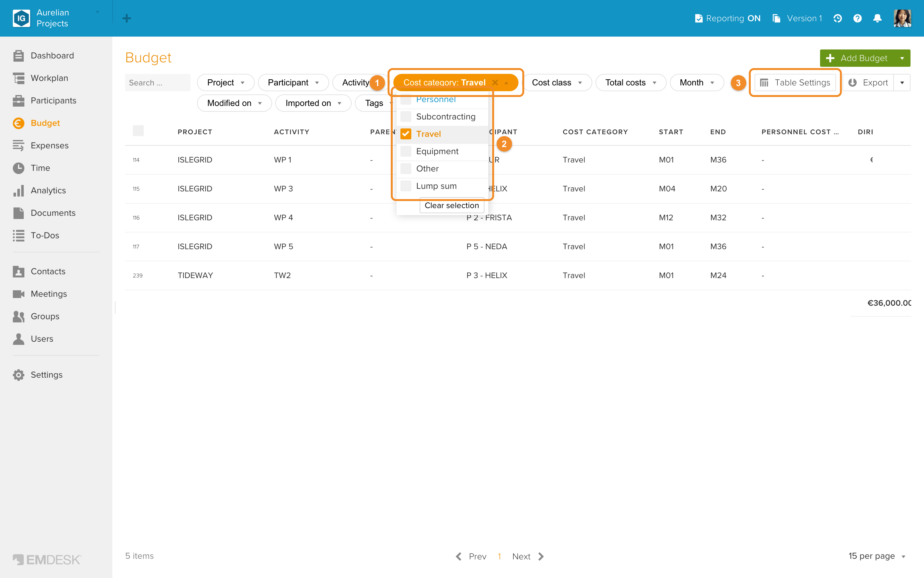Select page 1 in pagination
This screenshot has height=578, width=924.
tap(499, 556)
